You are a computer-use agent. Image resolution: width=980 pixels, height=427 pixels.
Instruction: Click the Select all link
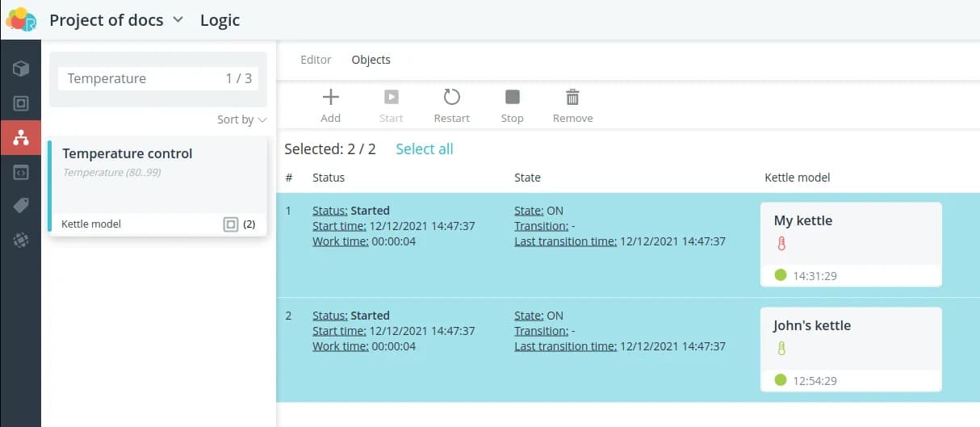point(424,149)
